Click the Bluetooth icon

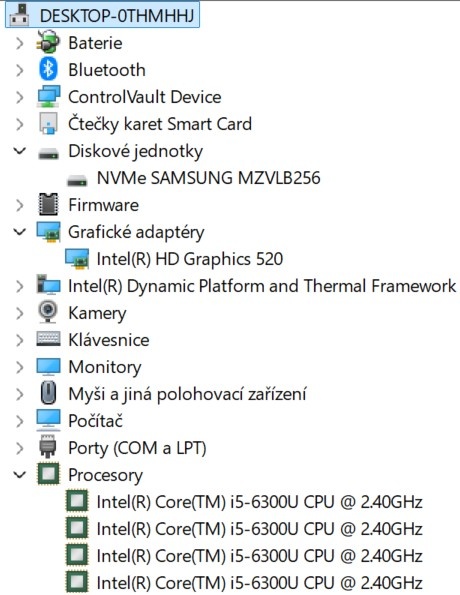click(x=48, y=69)
